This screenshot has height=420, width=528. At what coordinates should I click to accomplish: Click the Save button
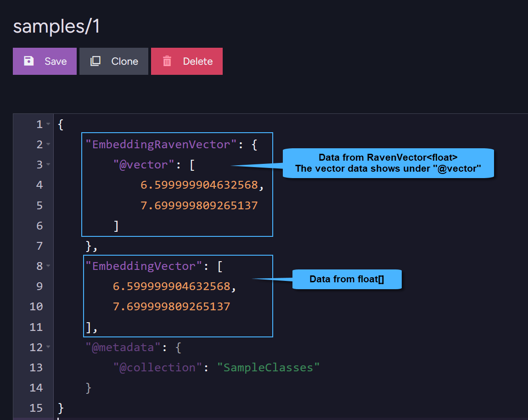tap(45, 61)
